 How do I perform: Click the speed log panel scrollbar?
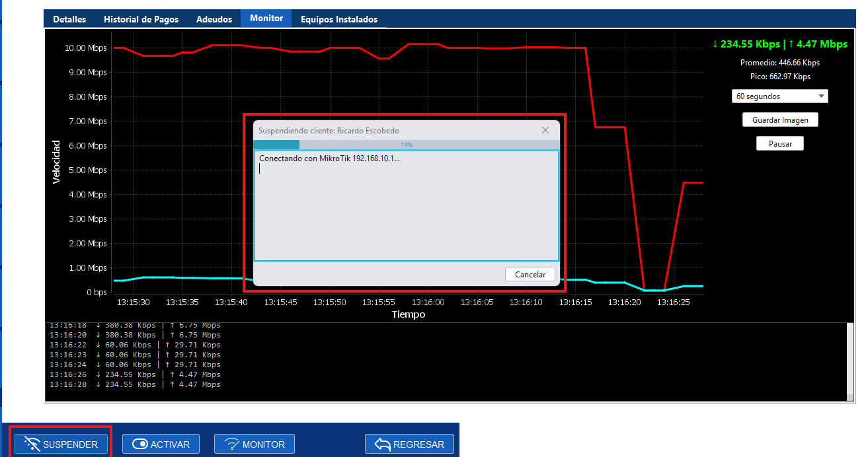[x=850, y=361]
